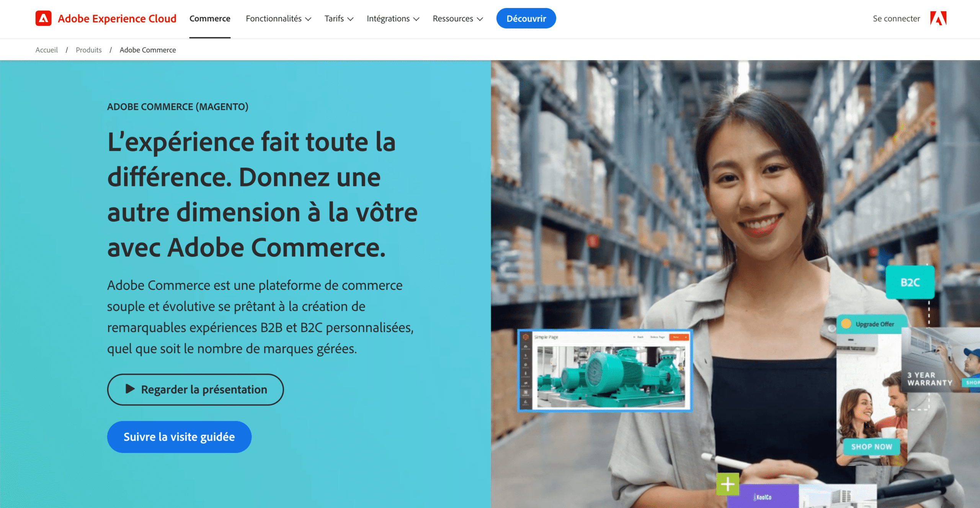The image size is (980, 508).
Task: Click Suivre la visite guidée button
Action: (179, 437)
